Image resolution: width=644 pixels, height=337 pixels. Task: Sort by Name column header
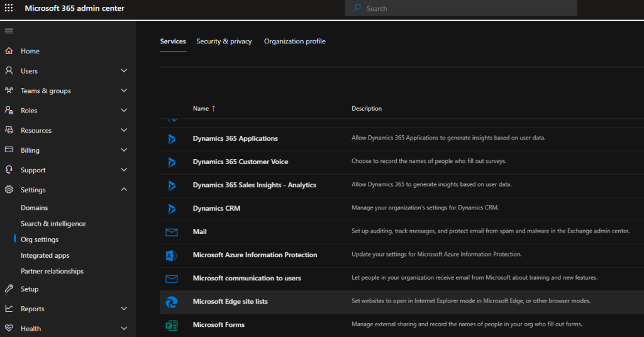204,108
